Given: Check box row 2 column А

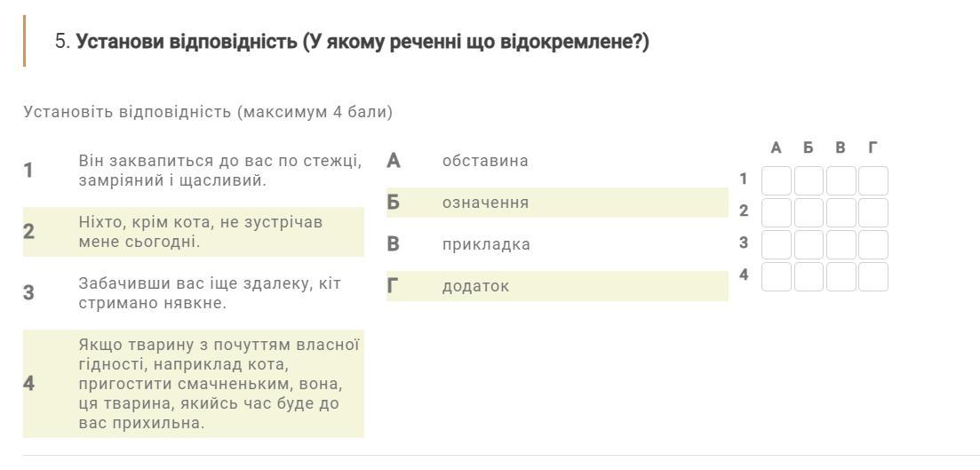Looking at the screenshot, I should pos(777,212).
